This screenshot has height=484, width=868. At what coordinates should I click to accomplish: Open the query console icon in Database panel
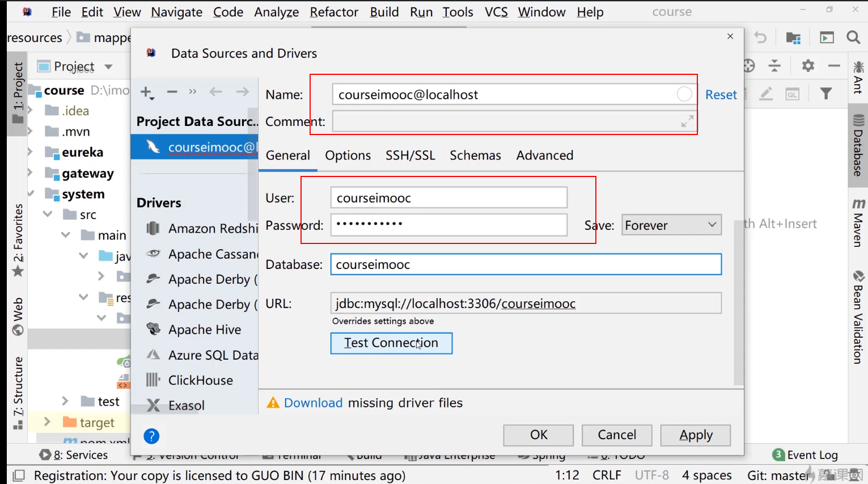tap(793, 94)
